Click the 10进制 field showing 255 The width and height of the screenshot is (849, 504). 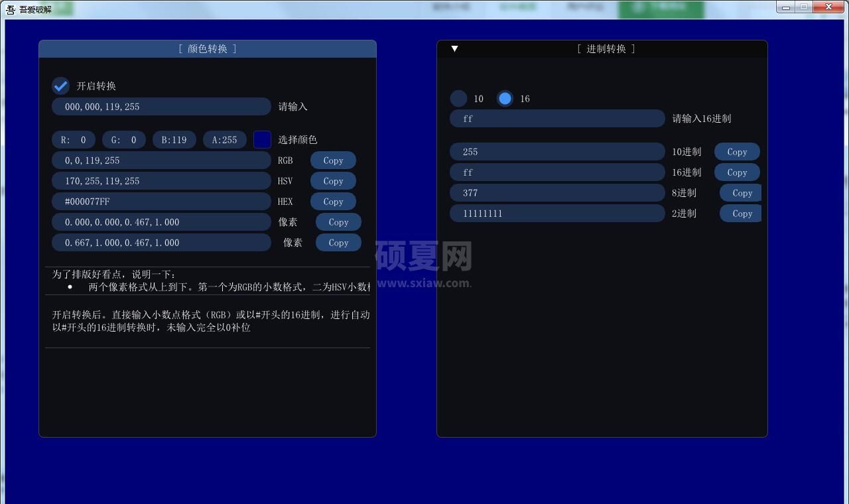point(557,152)
